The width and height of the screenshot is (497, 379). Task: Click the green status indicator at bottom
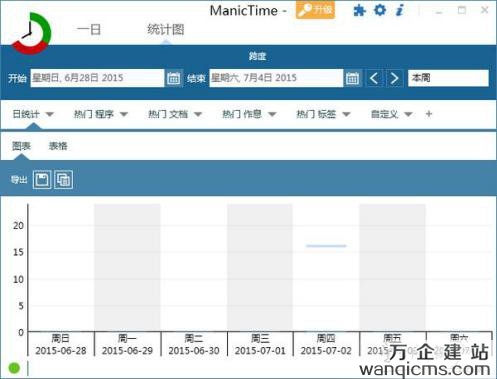coord(14,368)
